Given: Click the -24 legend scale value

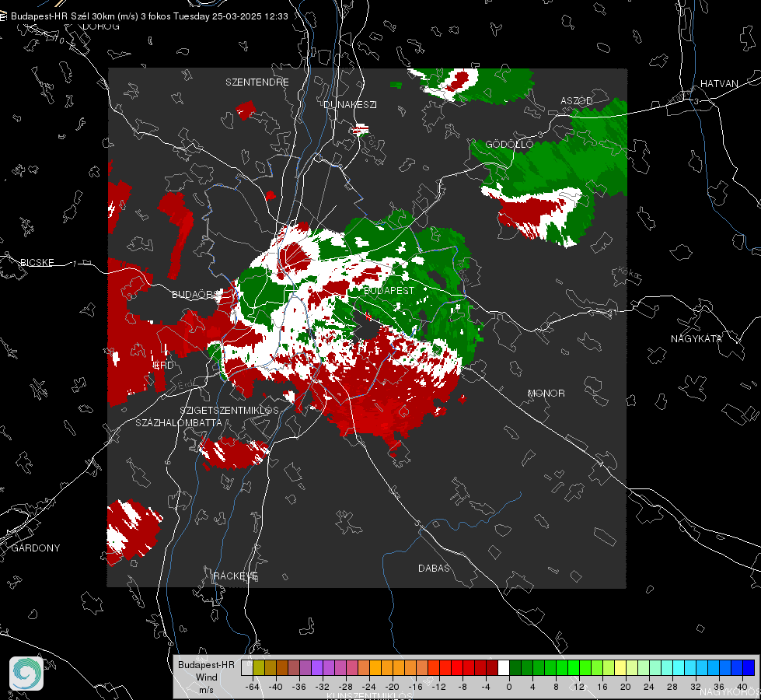Looking at the screenshot, I should coord(369,687).
